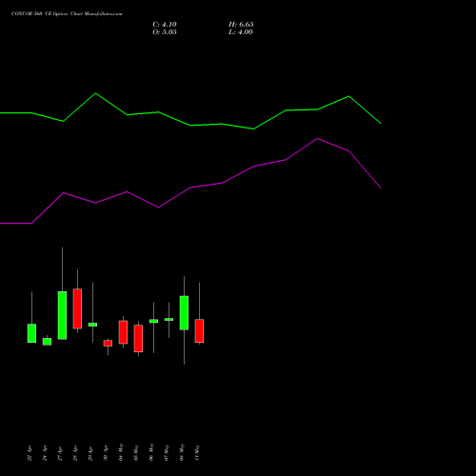Image resolution: width=476 pixels, height=476 pixels.
Task: Select the close value C: 4.10
Action: (165, 25)
